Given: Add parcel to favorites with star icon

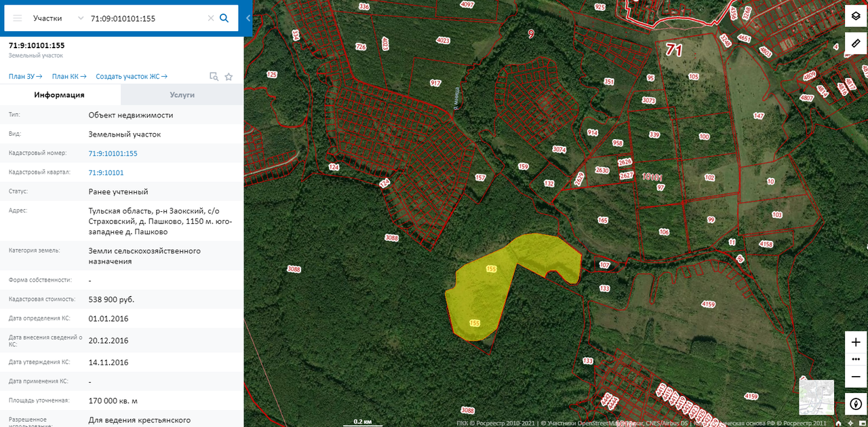Looking at the screenshot, I should [229, 77].
